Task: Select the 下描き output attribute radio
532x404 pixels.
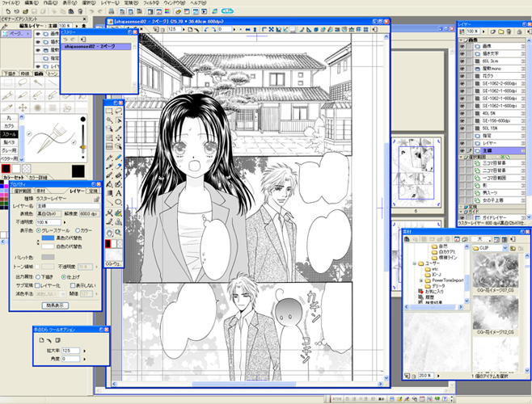Action: coord(38,277)
